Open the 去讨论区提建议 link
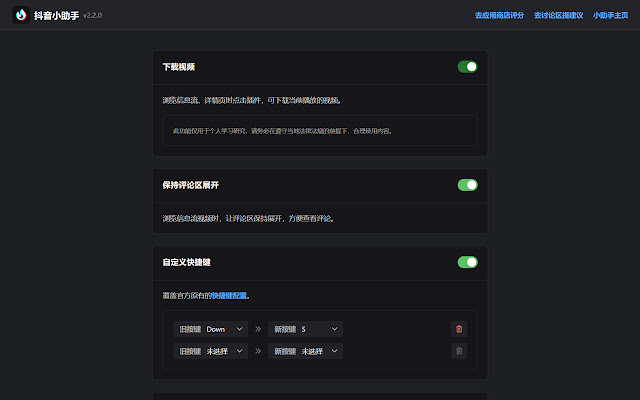640x400 pixels. (x=558, y=16)
